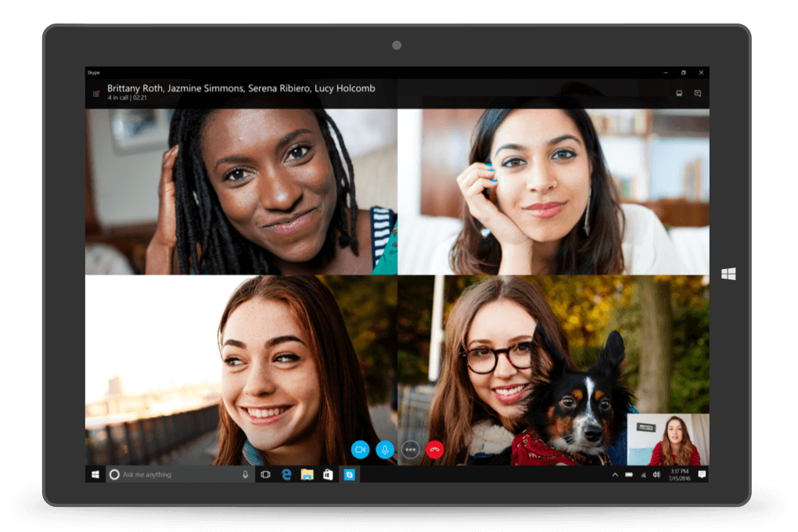Toggle Task View in the taskbar
The image size is (798, 532).
[x=266, y=474]
